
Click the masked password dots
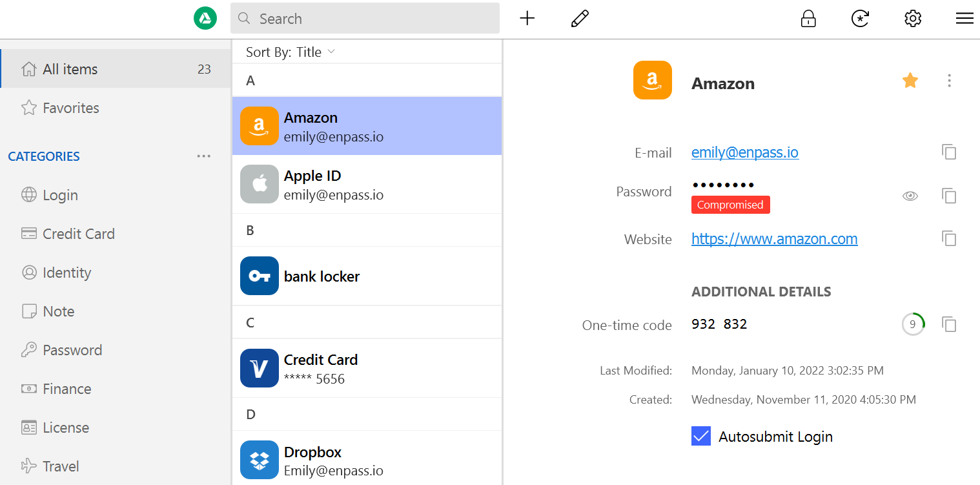[x=723, y=186]
